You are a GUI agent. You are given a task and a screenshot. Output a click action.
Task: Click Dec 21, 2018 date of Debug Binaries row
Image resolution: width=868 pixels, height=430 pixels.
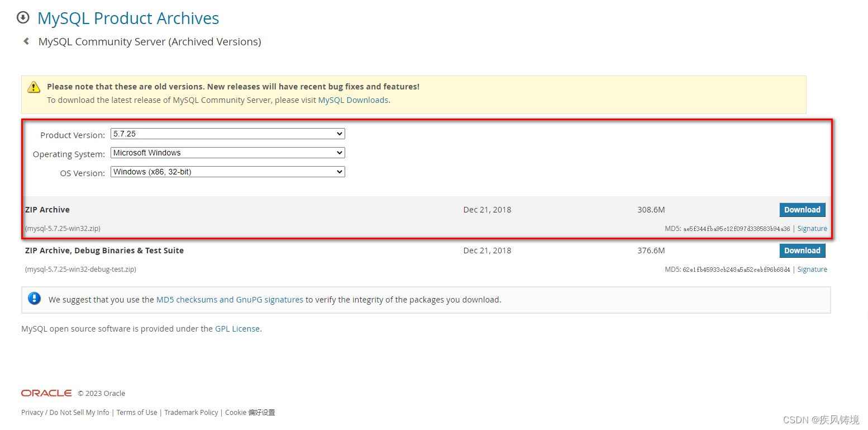487,251
